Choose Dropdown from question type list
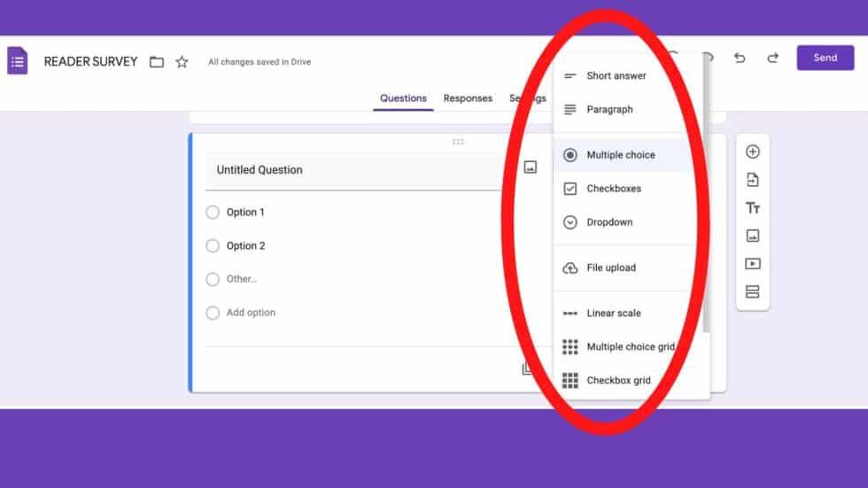This screenshot has height=488, width=868. point(609,222)
